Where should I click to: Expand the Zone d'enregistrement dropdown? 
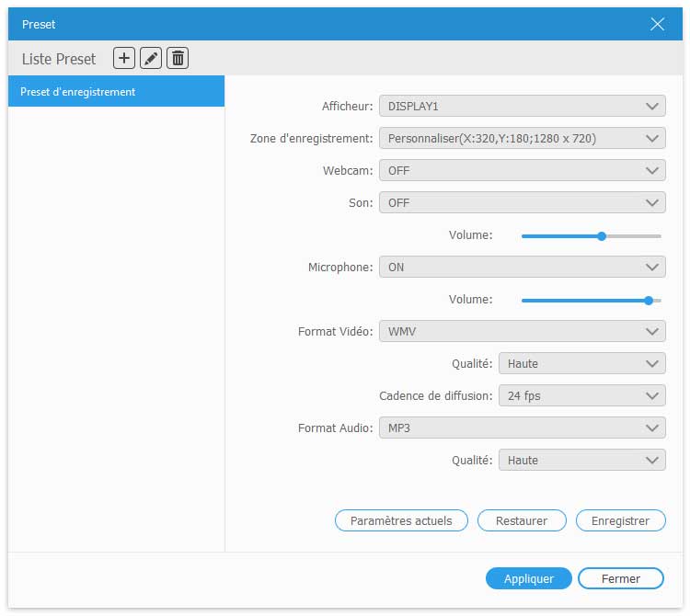[522, 139]
